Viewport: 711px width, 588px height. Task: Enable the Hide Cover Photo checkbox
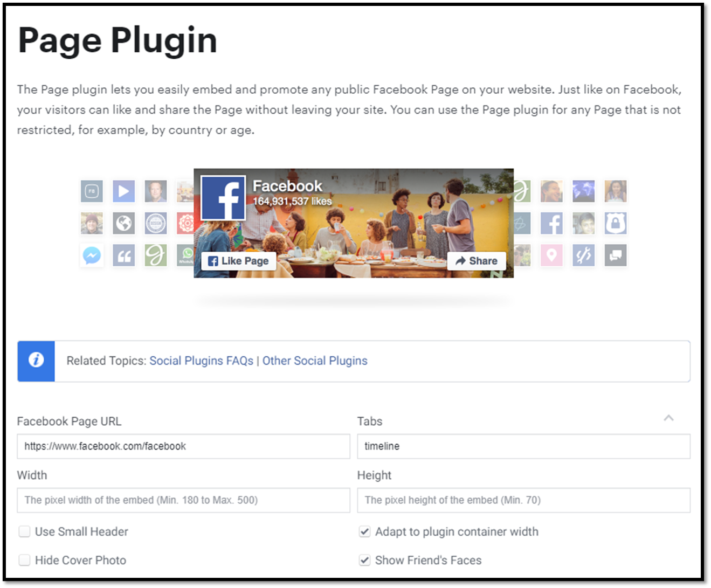[24, 561]
